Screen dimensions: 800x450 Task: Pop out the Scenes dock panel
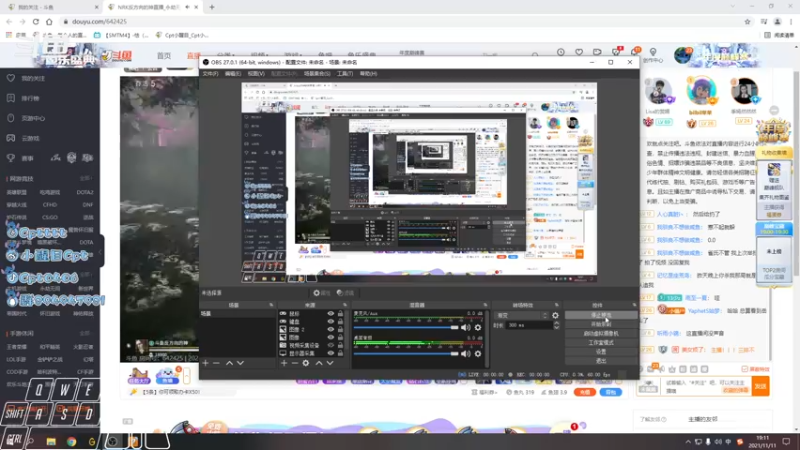(271, 305)
